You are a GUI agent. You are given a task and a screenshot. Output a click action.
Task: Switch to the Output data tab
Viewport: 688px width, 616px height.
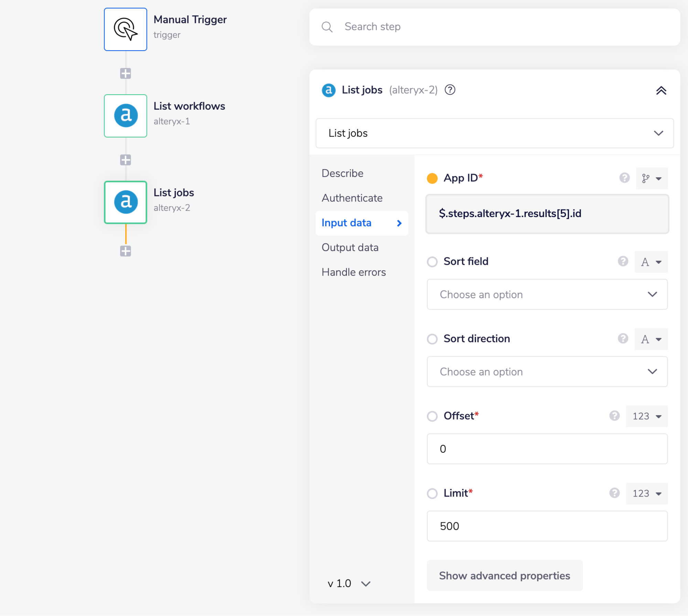point(350,248)
